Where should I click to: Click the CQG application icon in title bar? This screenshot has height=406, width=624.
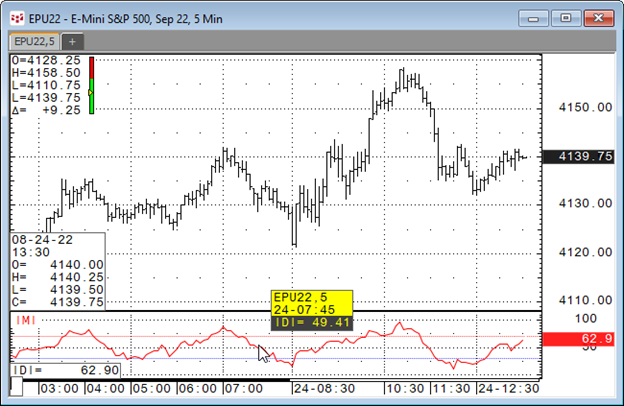pyautogui.click(x=17, y=18)
